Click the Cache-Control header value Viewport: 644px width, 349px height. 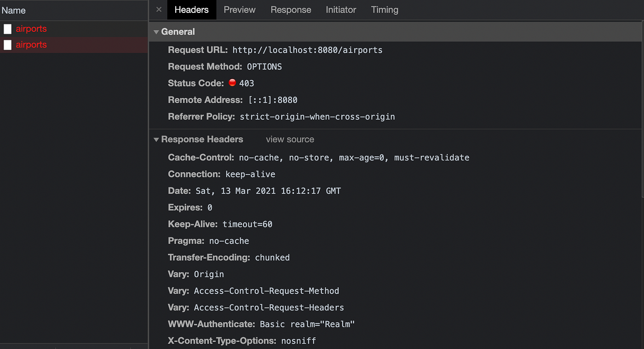(354, 157)
